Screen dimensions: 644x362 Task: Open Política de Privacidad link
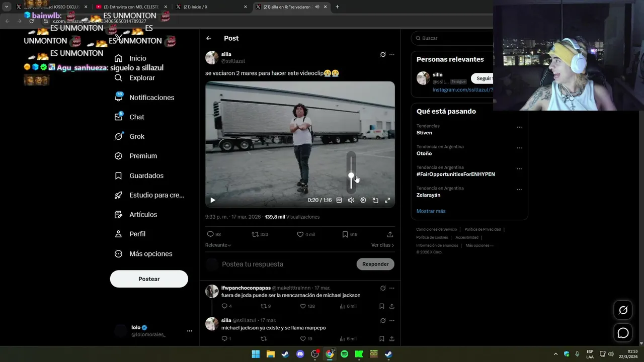coord(482,229)
